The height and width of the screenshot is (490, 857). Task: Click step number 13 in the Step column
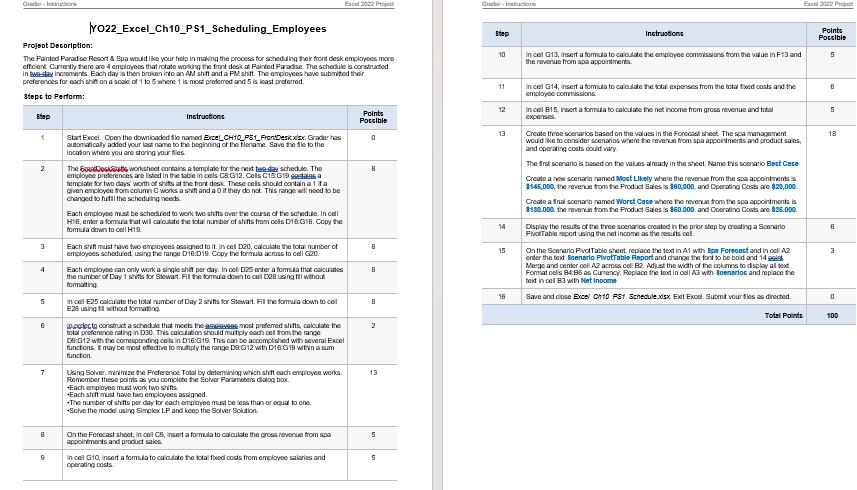point(502,134)
